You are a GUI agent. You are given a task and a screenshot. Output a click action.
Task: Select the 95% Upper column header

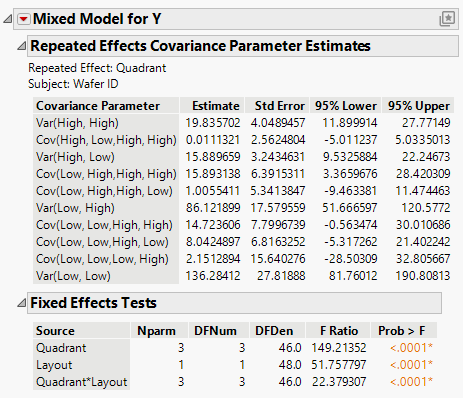[x=419, y=106]
